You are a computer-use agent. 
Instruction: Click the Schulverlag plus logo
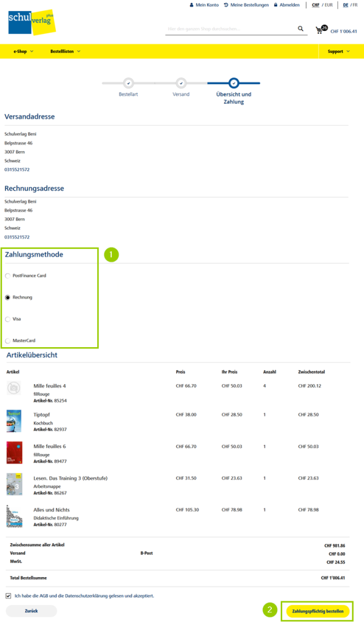click(31, 22)
